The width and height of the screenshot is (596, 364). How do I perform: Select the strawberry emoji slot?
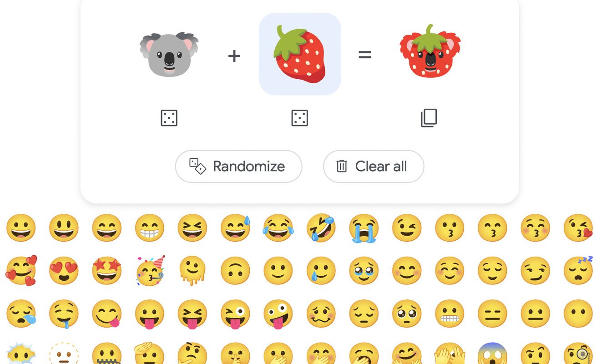coord(300,54)
